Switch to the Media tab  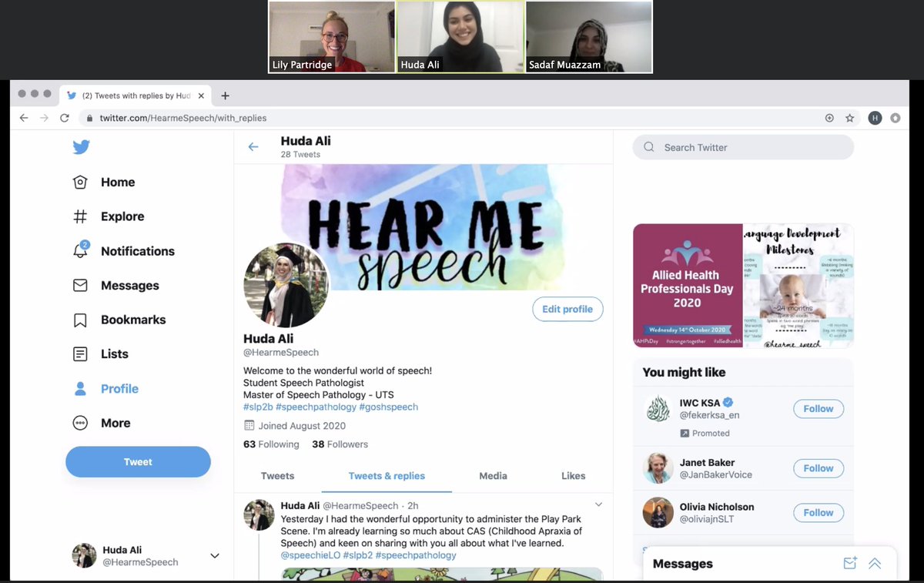point(493,476)
